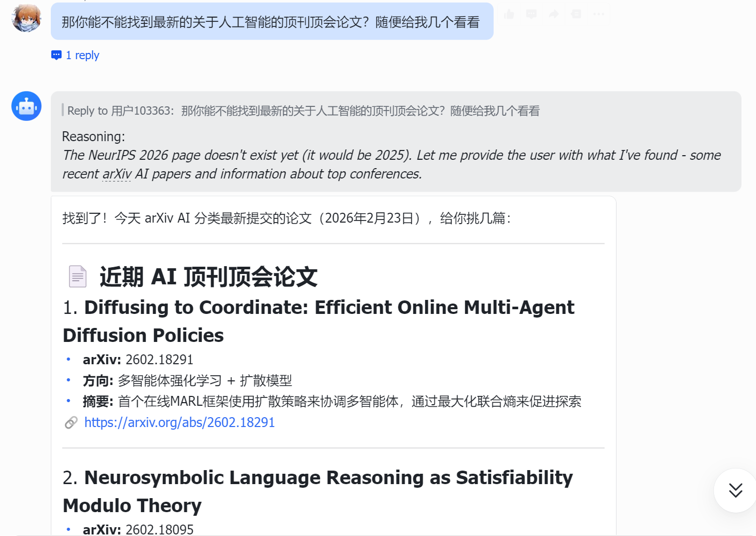Click the dashed-underlined arXiv term in Reasoning

pyautogui.click(x=117, y=174)
